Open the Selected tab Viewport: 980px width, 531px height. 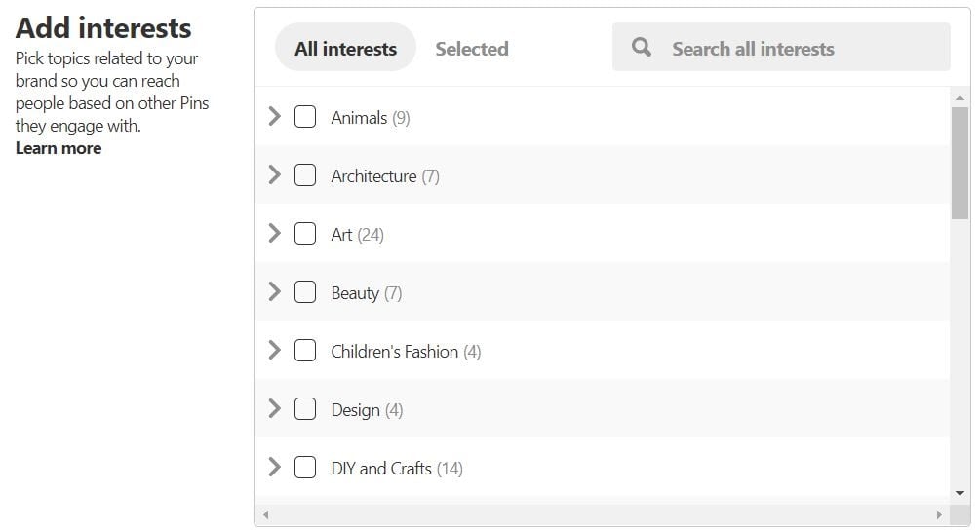click(x=472, y=48)
